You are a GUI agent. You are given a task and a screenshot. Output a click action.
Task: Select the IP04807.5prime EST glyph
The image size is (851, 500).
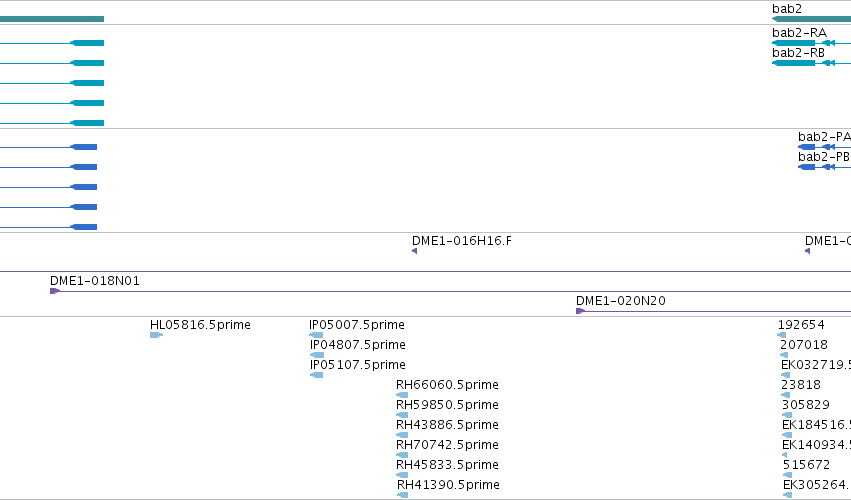coord(317,355)
